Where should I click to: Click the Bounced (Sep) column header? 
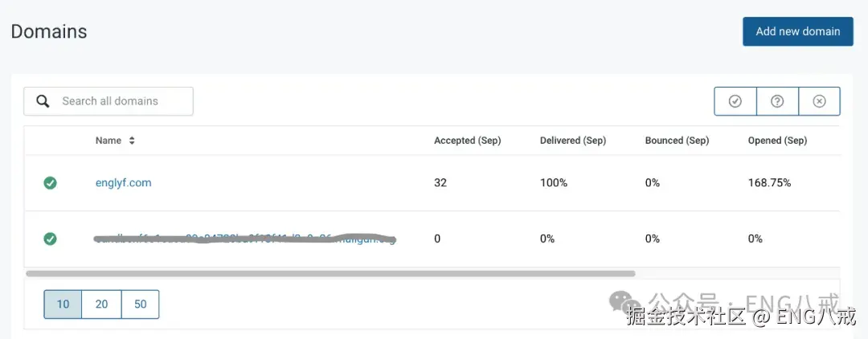(677, 141)
